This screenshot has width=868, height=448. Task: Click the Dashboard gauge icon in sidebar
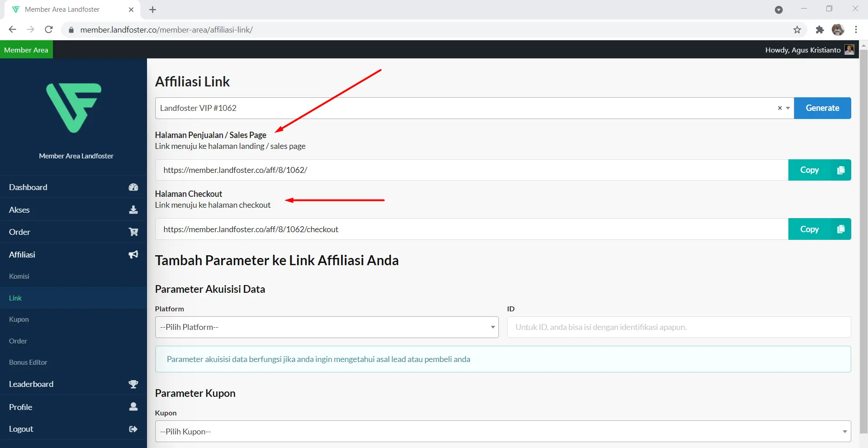[x=133, y=187]
